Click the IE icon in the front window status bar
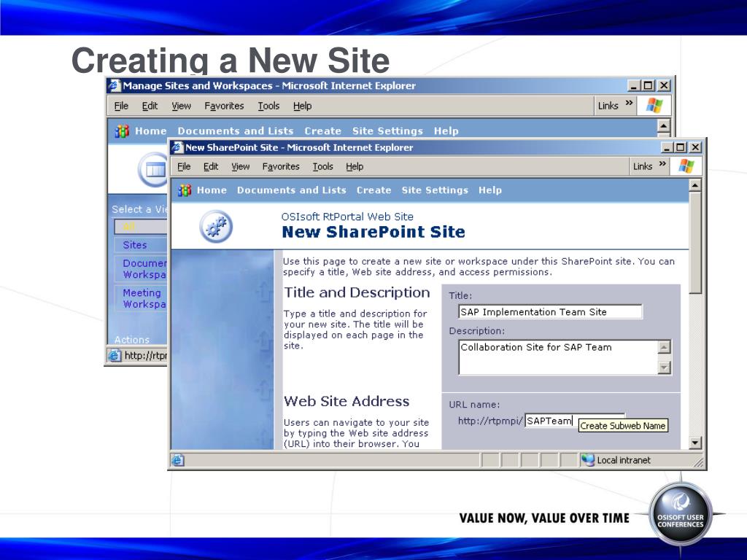 coord(177,460)
